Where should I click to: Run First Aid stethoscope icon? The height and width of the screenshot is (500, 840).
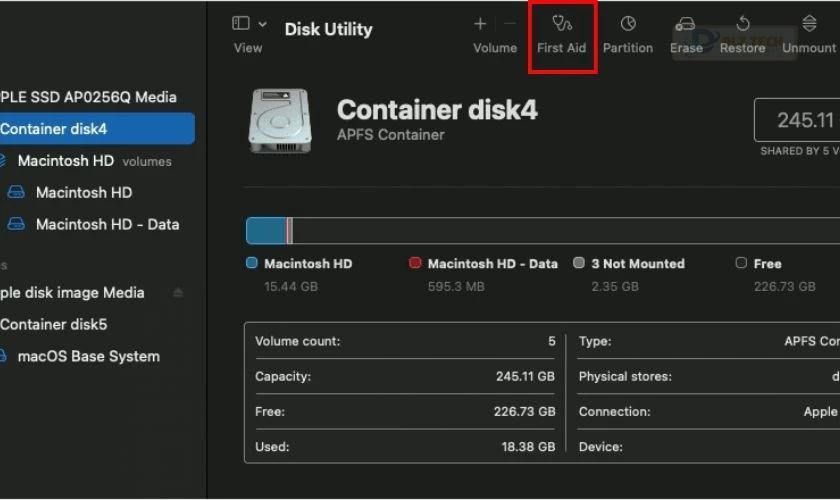562,24
